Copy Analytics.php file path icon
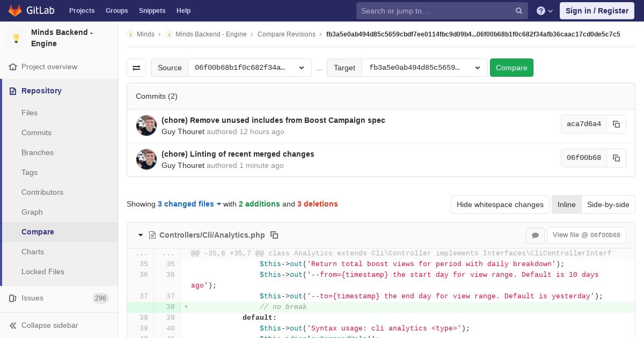This screenshot has width=644, height=338. [274, 235]
